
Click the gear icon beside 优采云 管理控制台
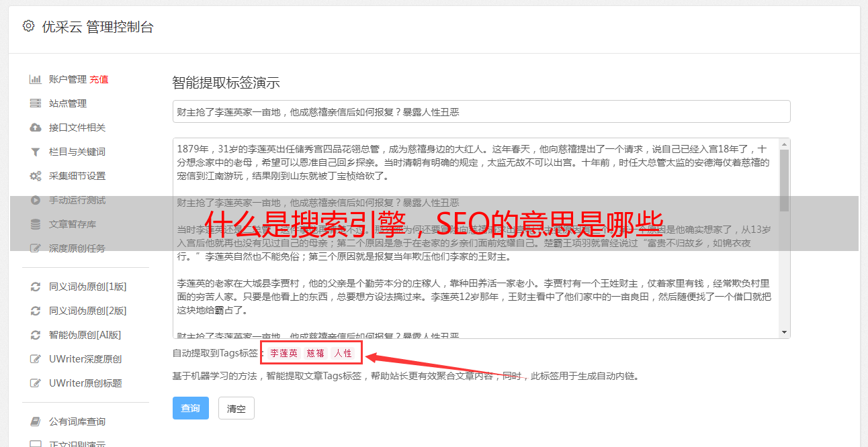28,26
